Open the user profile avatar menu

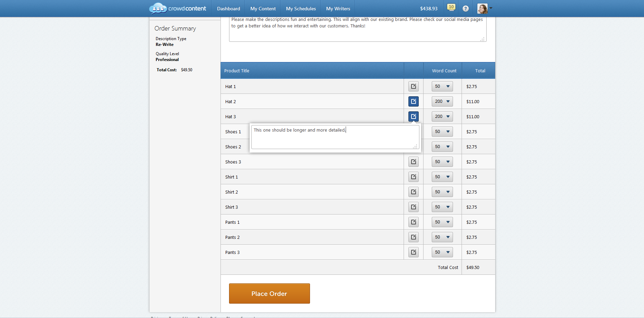tap(484, 9)
